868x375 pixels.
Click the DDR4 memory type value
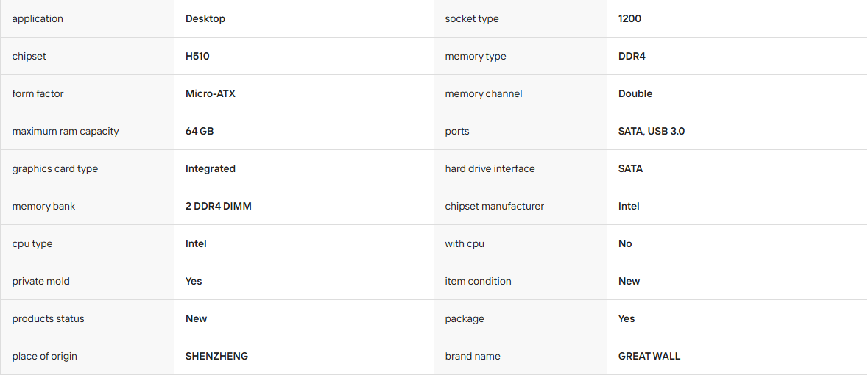(632, 56)
